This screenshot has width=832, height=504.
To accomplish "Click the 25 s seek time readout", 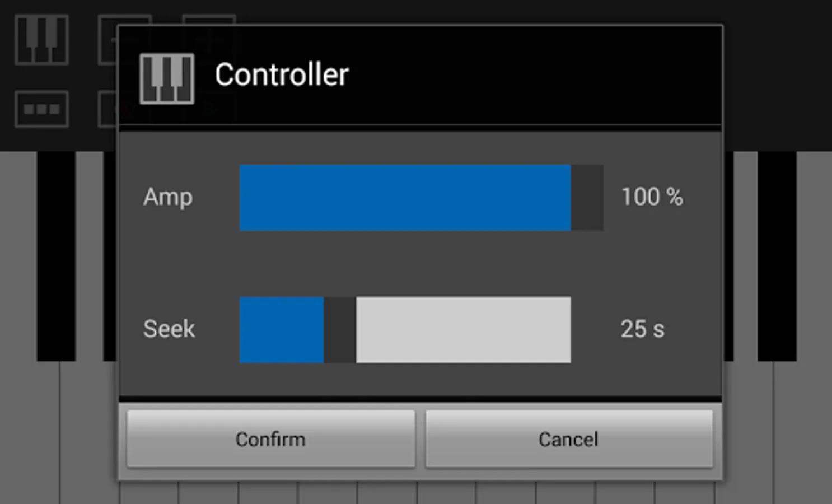I will [642, 329].
